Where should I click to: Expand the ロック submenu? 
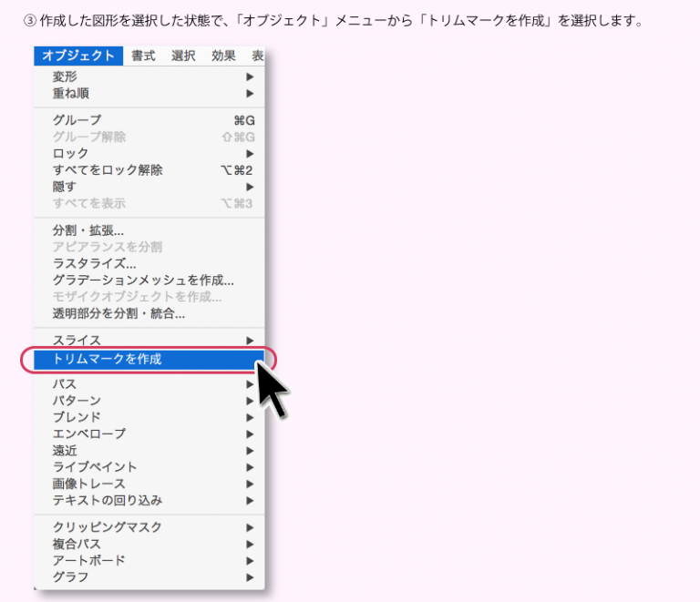[x=71, y=153]
